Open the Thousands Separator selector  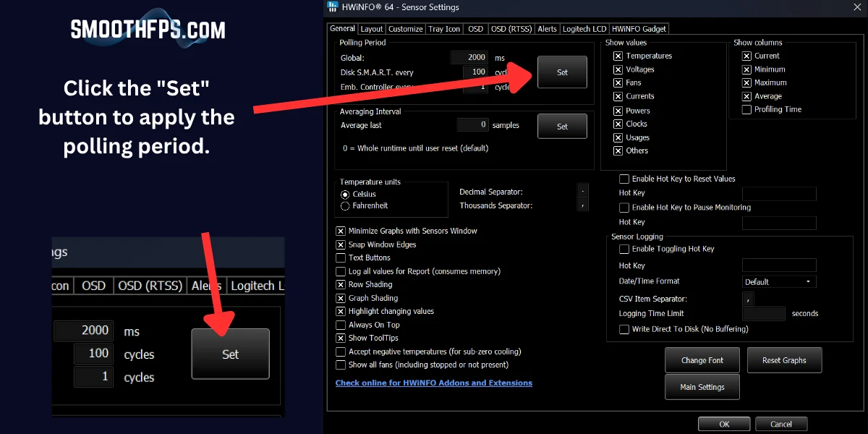click(583, 206)
